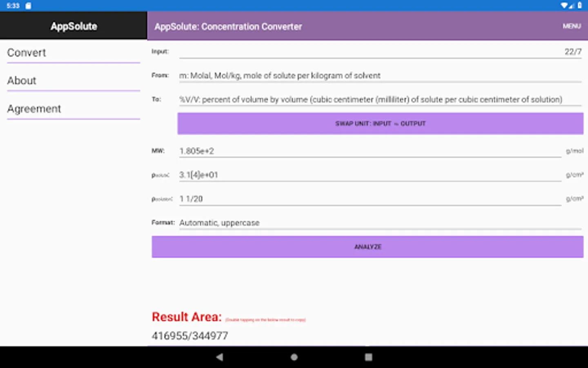588x368 pixels.
Task: Edit the solution density field 1 1/20
Action: tap(370, 199)
